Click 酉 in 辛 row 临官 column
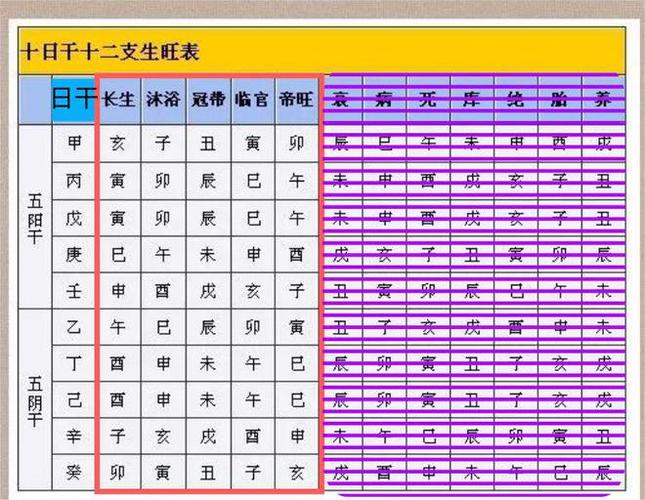Viewport: 645px width, 500px height. point(253,436)
